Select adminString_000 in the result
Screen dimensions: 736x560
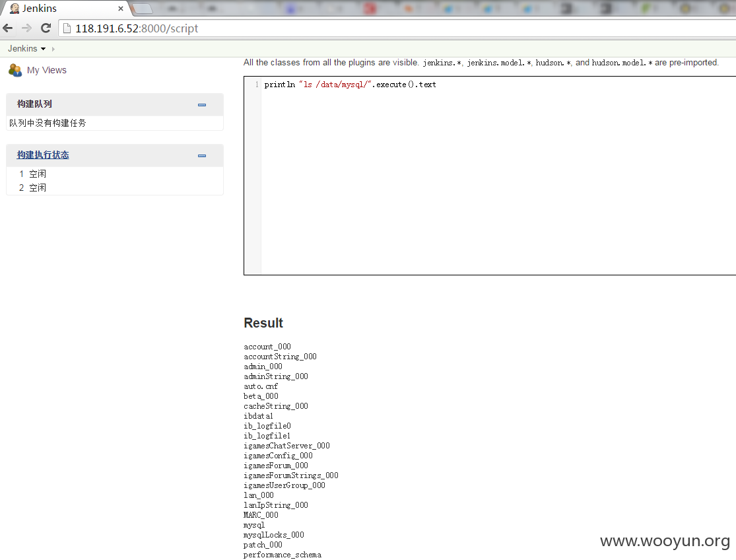(x=276, y=376)
